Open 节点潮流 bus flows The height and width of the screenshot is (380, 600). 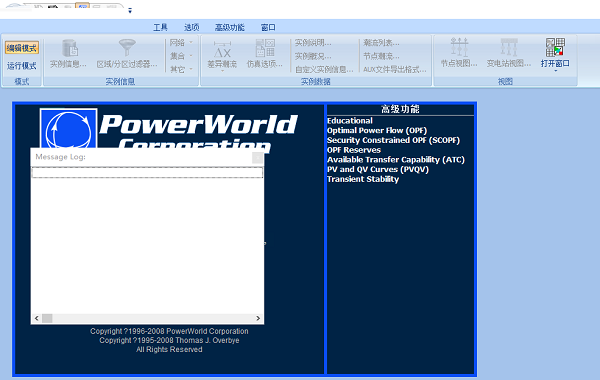click(381, 56)
